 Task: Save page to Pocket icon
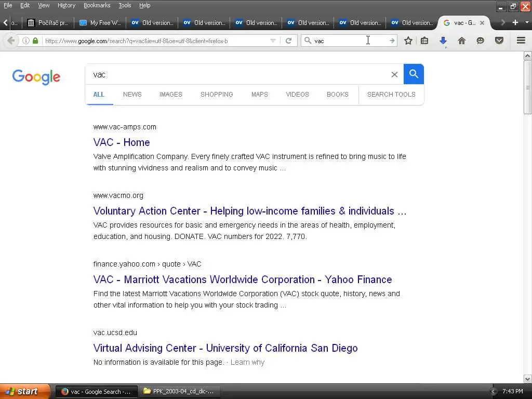pos(499,41)
